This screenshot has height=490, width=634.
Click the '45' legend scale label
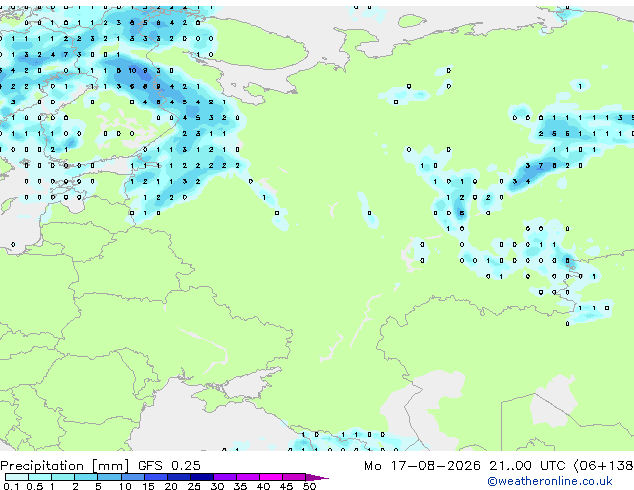coord(286,486)
